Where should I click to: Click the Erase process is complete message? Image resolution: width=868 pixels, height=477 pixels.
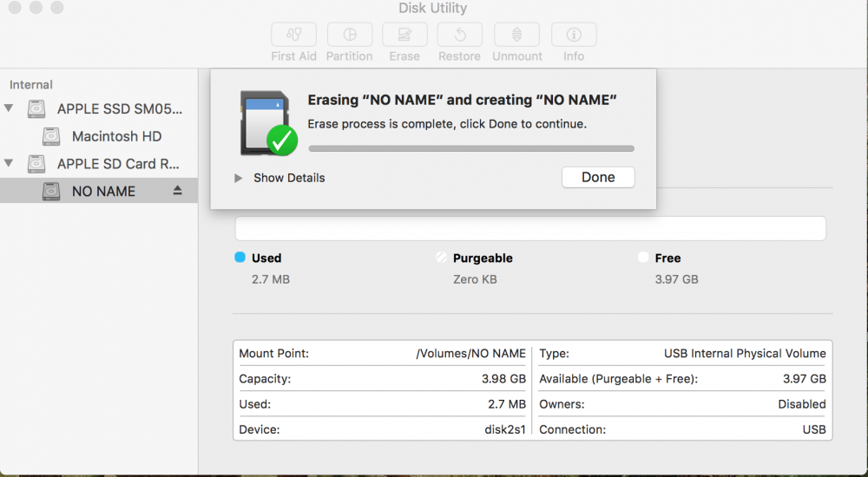(x=447, y=124)
